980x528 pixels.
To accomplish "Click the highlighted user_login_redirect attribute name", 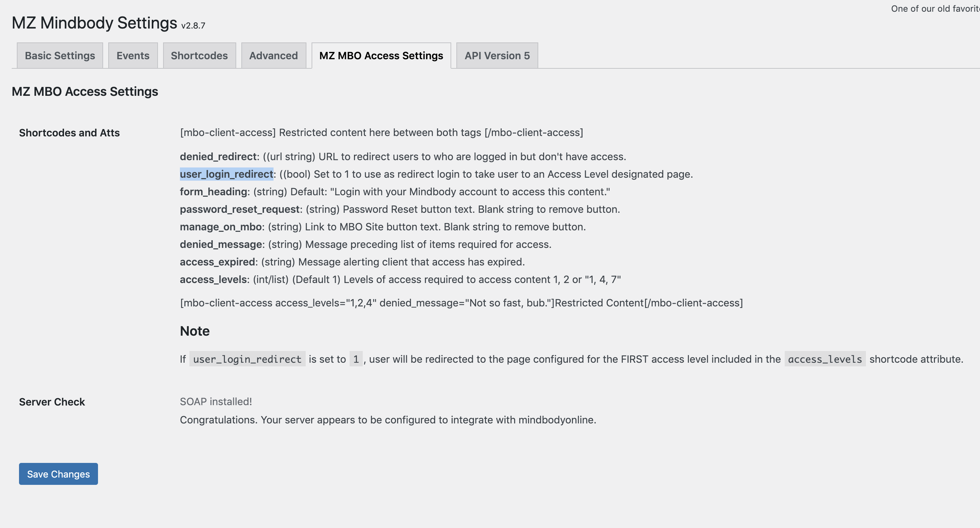I will (226, 174).
